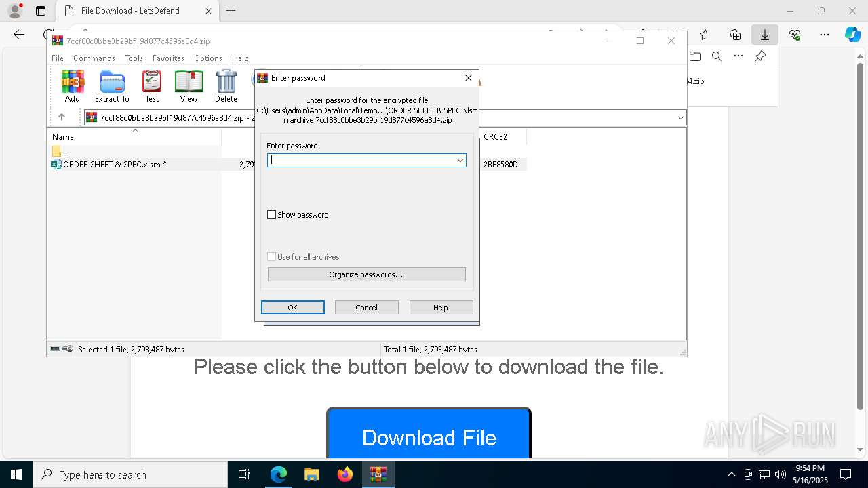Image resolution: width=868 pixels, height=488 pixels.
Task: Click the View toolbar icon in WinRAR
Action: (x=189, y=86)
